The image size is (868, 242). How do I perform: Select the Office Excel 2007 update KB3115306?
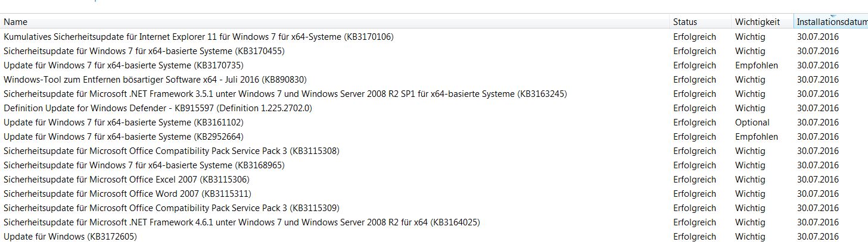126,180
